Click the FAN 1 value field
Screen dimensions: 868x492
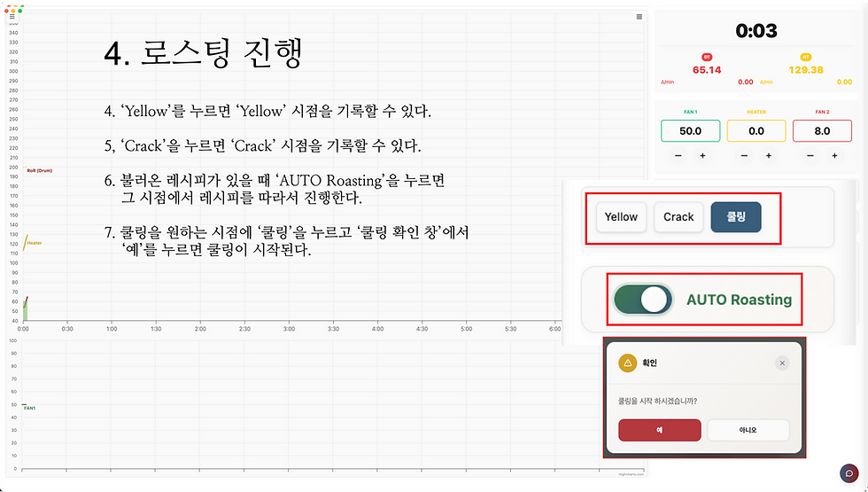(x=690, y=131)
